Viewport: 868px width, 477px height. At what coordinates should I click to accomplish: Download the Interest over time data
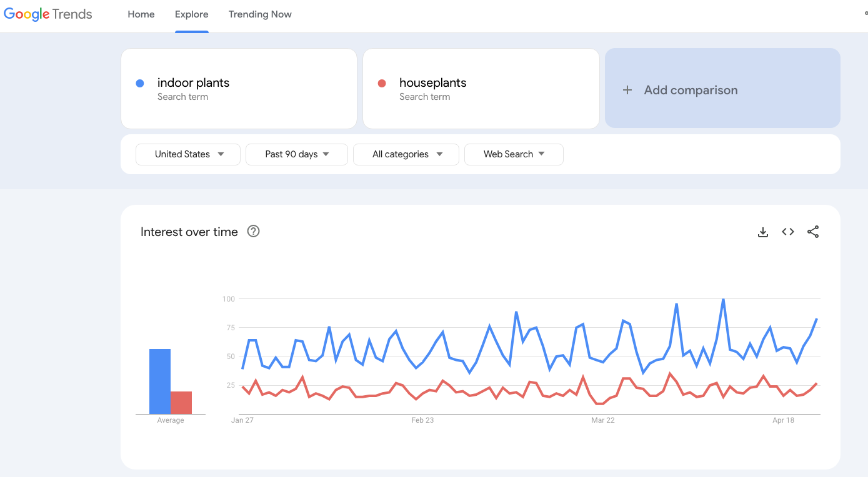pyautogui.click(x=762, y=232)
